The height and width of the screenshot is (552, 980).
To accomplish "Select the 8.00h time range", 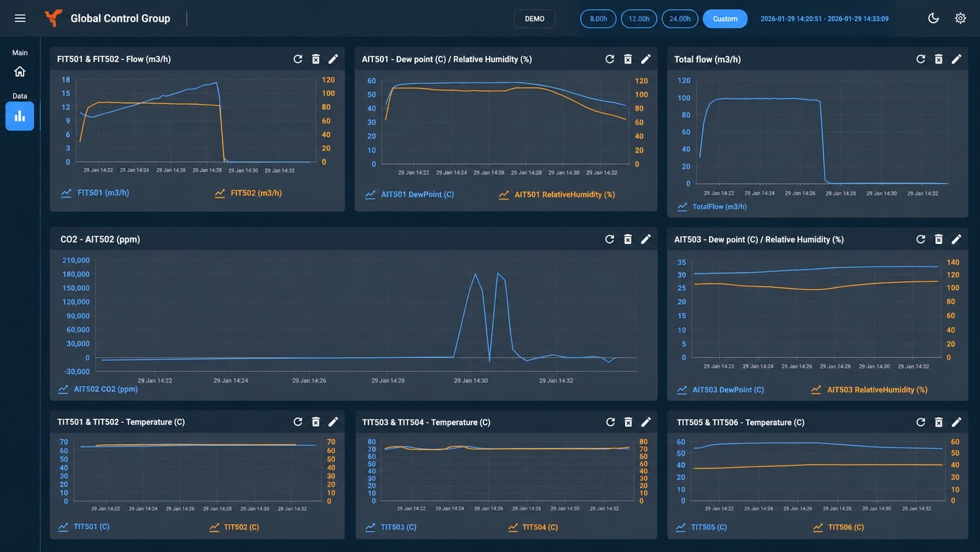I will (x=598, y=19).
